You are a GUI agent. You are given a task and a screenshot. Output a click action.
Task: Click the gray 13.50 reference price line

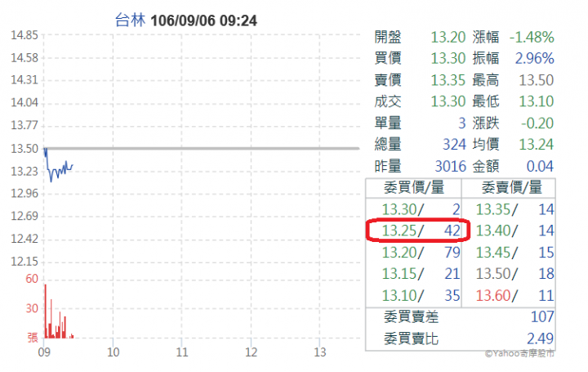tap(203, 149)
